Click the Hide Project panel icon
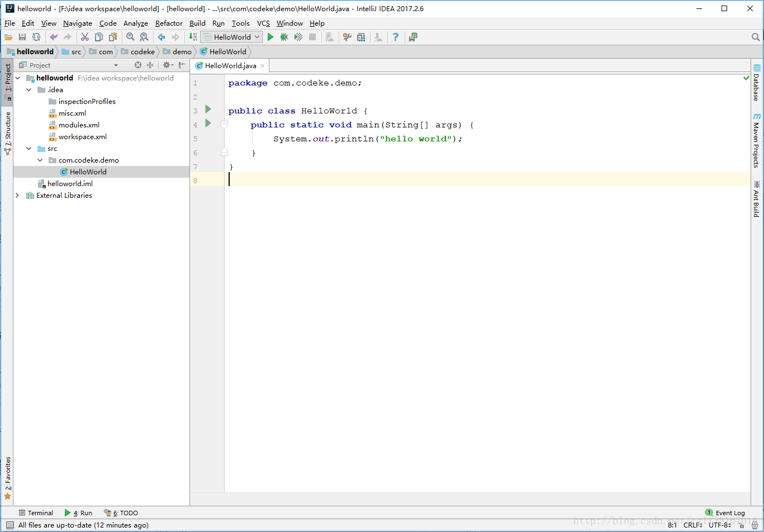The height and width of the screenshot is (532, 764). coord(182,65)
